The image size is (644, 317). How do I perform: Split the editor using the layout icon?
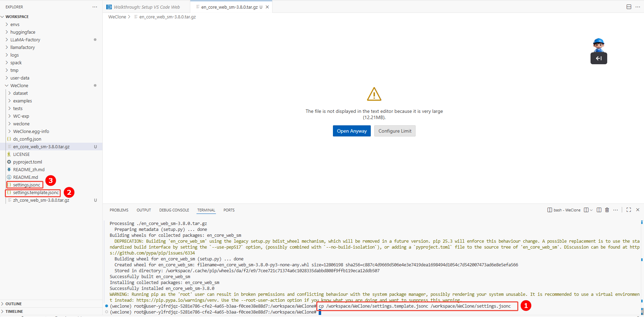629,7
